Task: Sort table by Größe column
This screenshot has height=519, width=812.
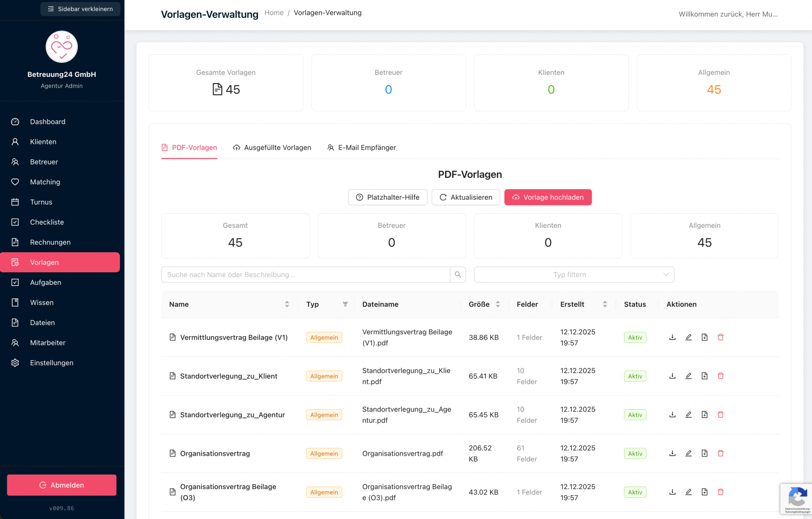Action: pos(498,304)
